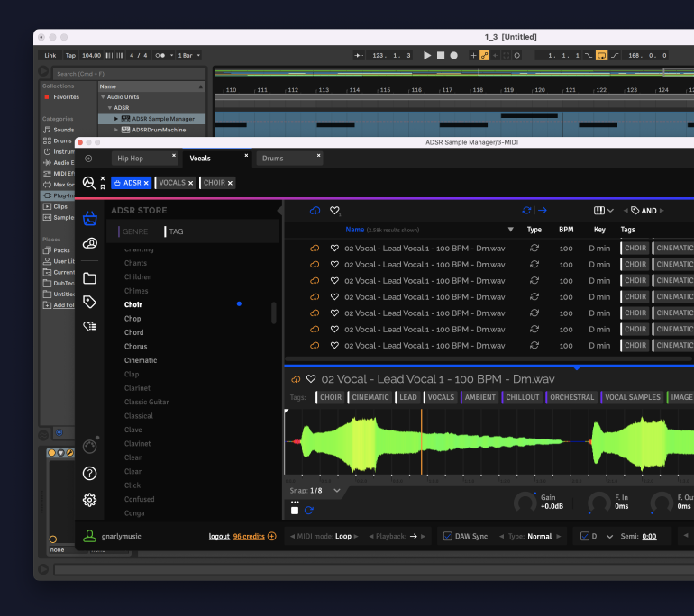
Task: Click the Gain knob
Action: click(x=525, y=502)
